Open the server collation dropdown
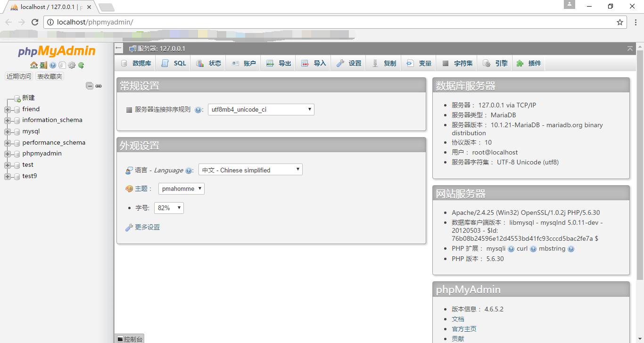Viewport: 644px width, 343px height. (x=261, y=109)
